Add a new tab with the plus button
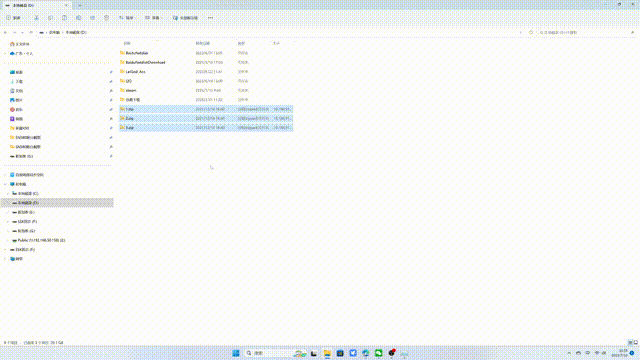This screenshot has width=640, height=360. (x=80, y=5)
